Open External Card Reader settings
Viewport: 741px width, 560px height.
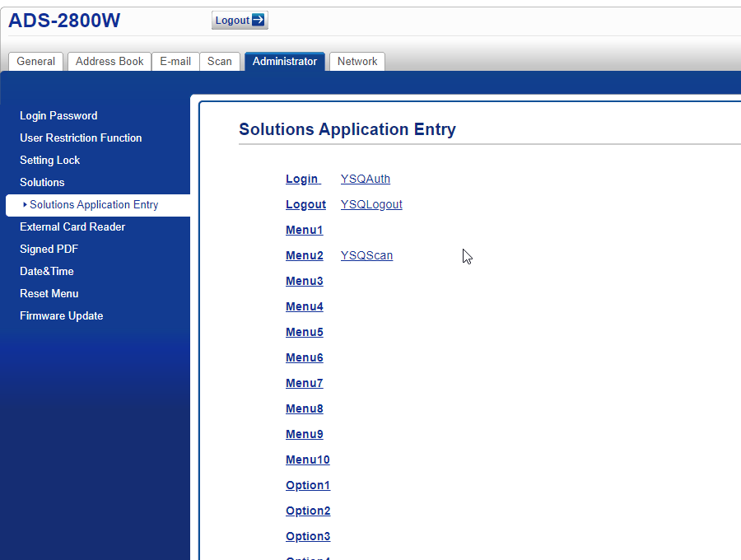pos(72,227)
